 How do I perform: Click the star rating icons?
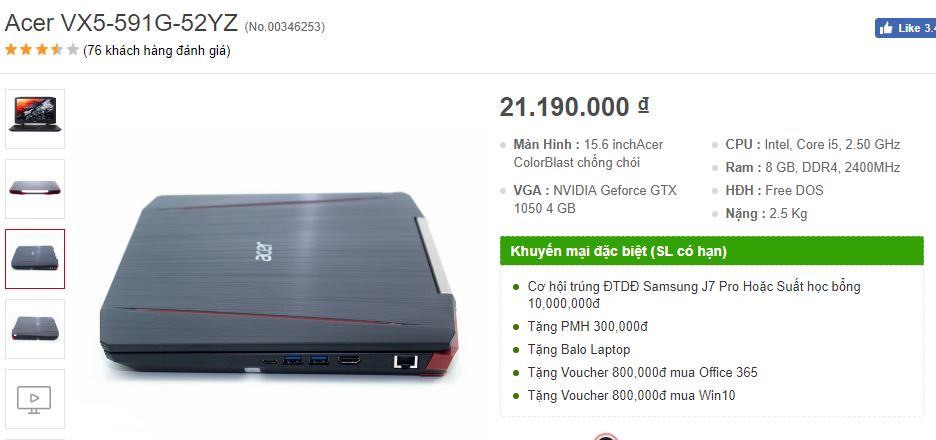41,50
